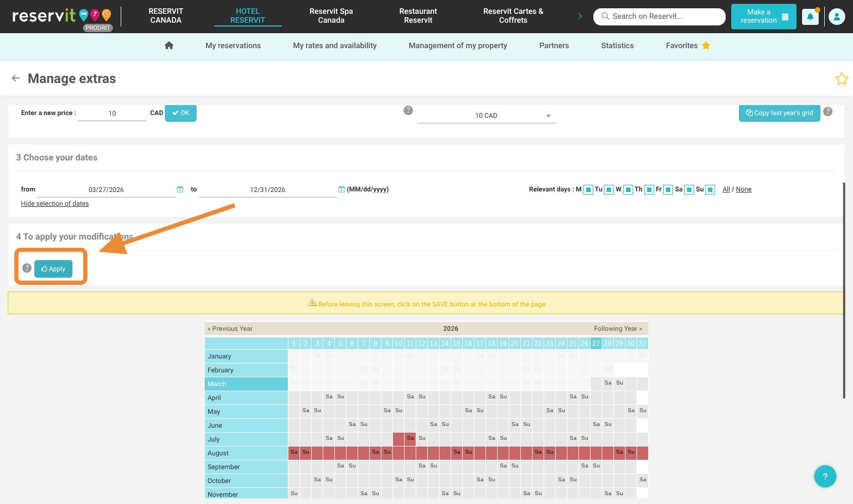Select the October row label

click(x=246, y=481)
